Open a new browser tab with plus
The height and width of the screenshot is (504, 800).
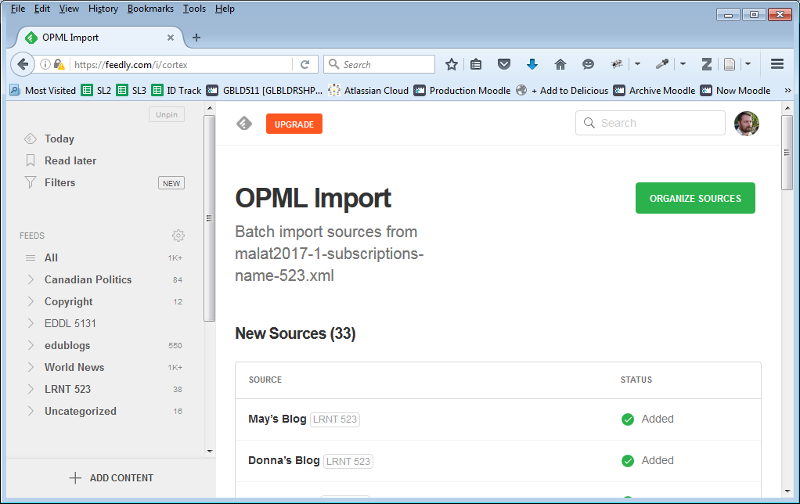(196, 37)
